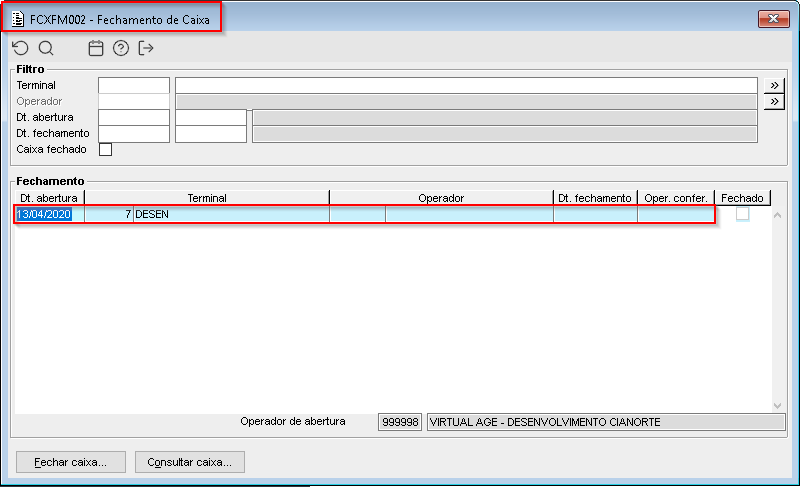Click the Oper. confer. column header
The width and height of the screenshot is (800, 487).
click(676, 198)
